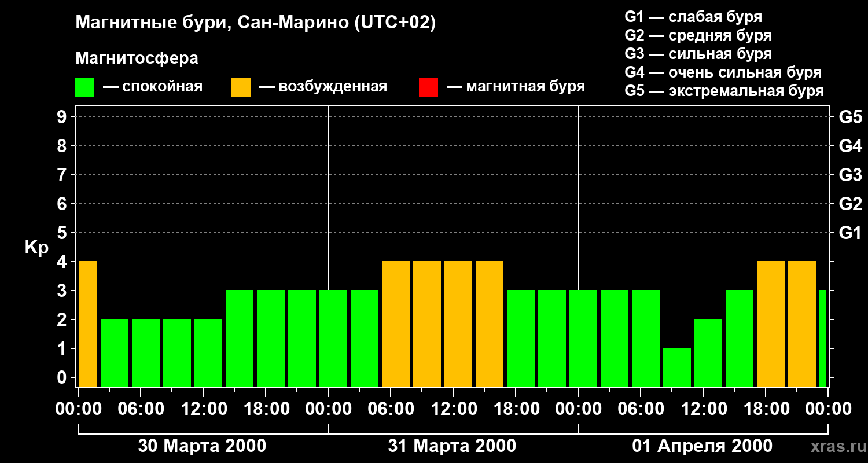Image resolution: width=868 pixels, height=463 pixels.
Task: Select the chart title 'Магнитные бури, Сан-Марино (UTC+02)'
Action: [255, 23]
